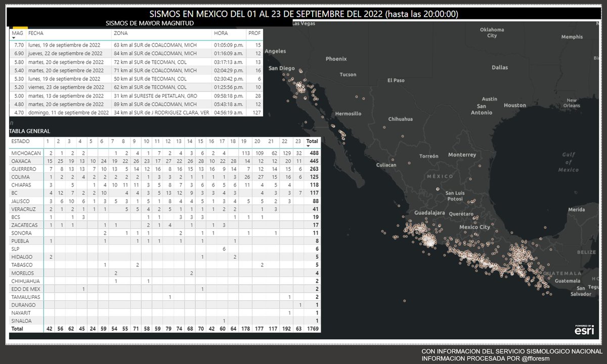Select the TAMAULIPAS state row
The height and width of the screenshot is (364, 607).
pyautogui.click(x=165, y=297)
